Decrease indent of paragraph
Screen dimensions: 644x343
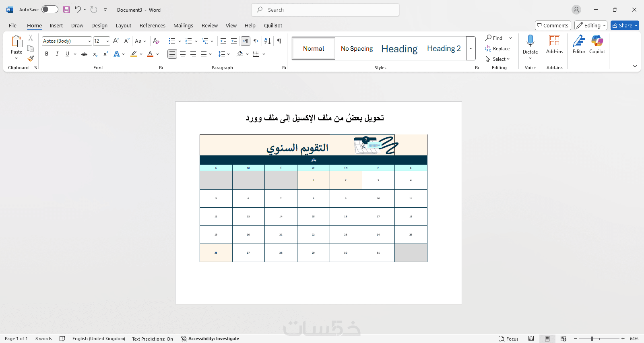coord(223,41)
